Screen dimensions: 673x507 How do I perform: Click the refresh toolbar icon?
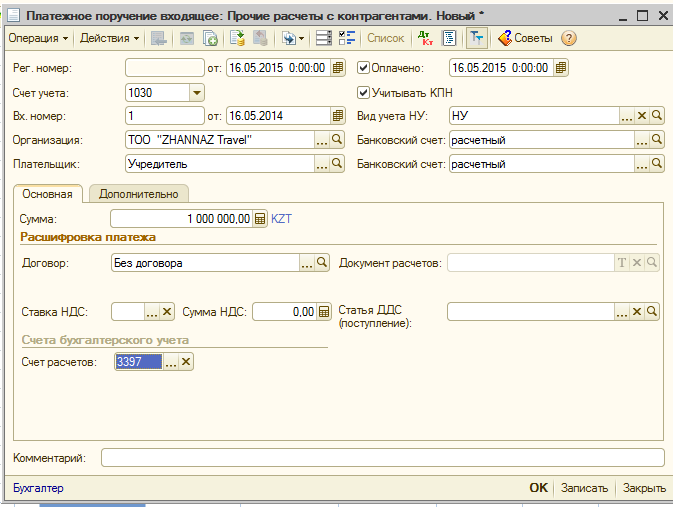(x=187, y=38)
